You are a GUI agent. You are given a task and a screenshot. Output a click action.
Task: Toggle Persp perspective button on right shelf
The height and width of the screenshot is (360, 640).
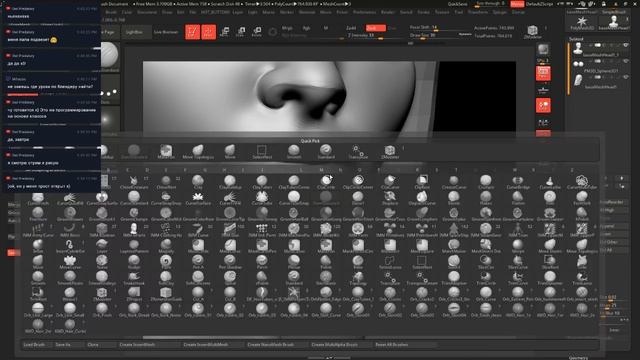point(543,73)
